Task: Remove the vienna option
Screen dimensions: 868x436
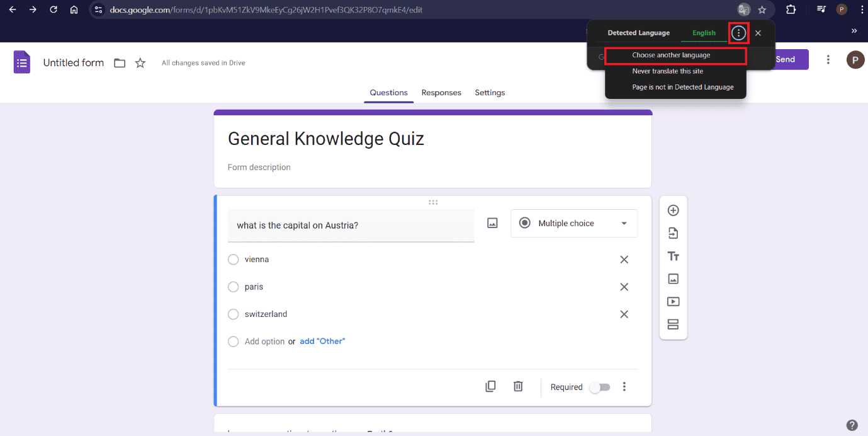Action: (624, 260)
